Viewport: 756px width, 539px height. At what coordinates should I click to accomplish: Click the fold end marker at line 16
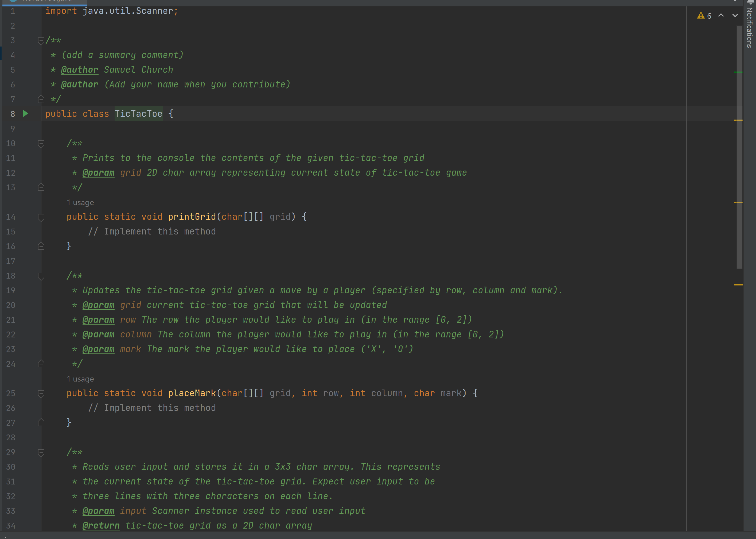41,246
